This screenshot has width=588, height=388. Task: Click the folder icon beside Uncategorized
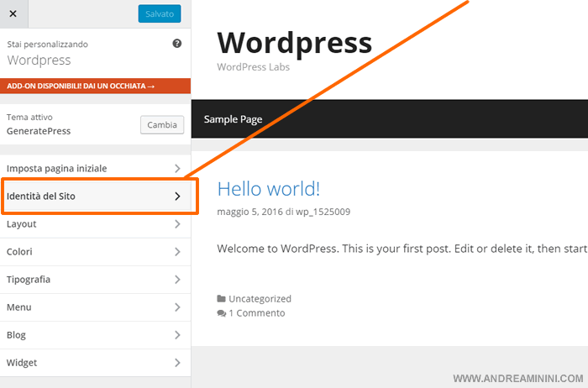click(x=221, y=299)
